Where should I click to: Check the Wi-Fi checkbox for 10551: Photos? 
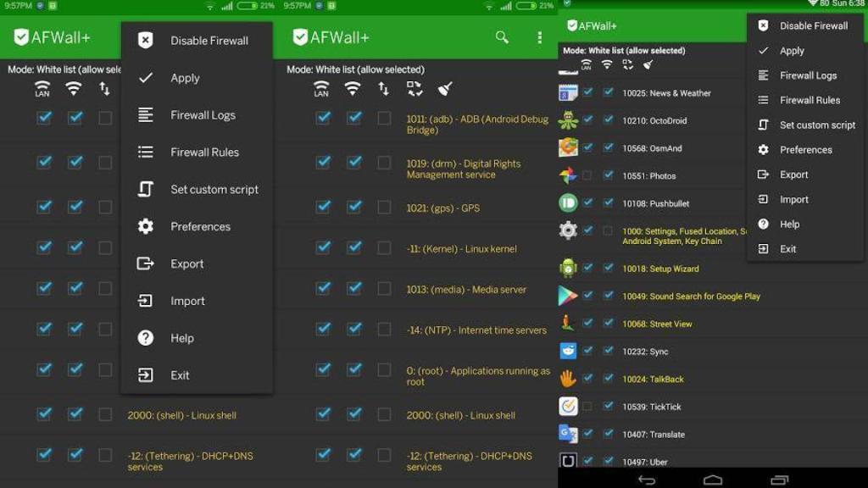point(609,175)
